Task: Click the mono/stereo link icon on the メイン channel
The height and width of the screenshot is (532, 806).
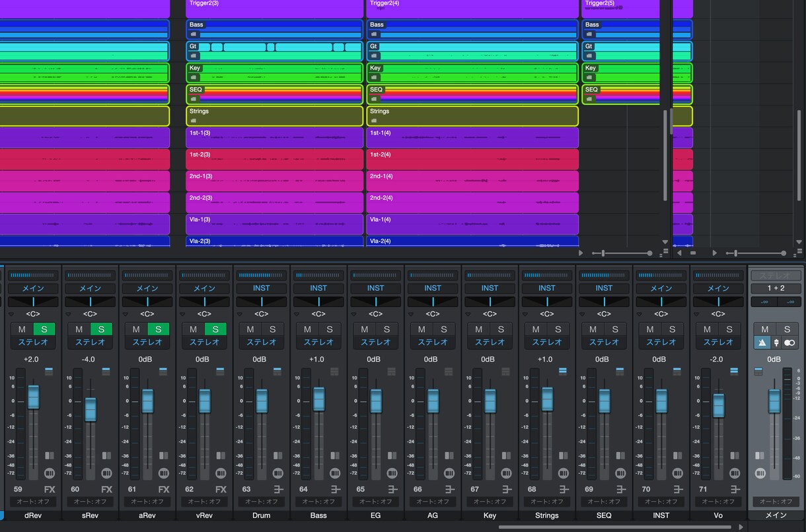Action: 789,343
